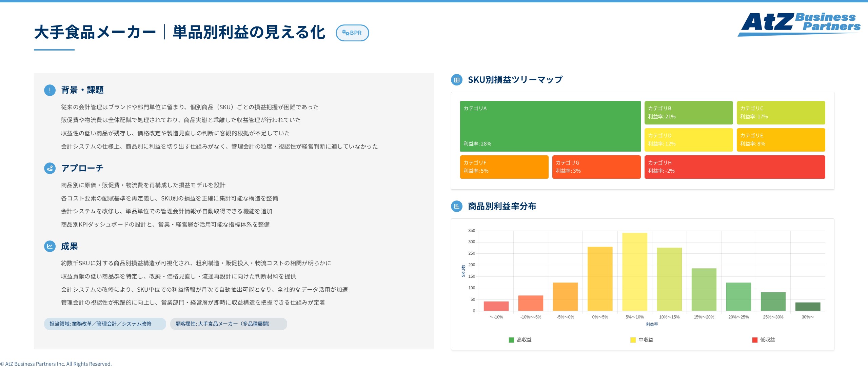868x368 pixels.
Task: Click the gear icon inside the BPR badge
Action: point(346,33)
